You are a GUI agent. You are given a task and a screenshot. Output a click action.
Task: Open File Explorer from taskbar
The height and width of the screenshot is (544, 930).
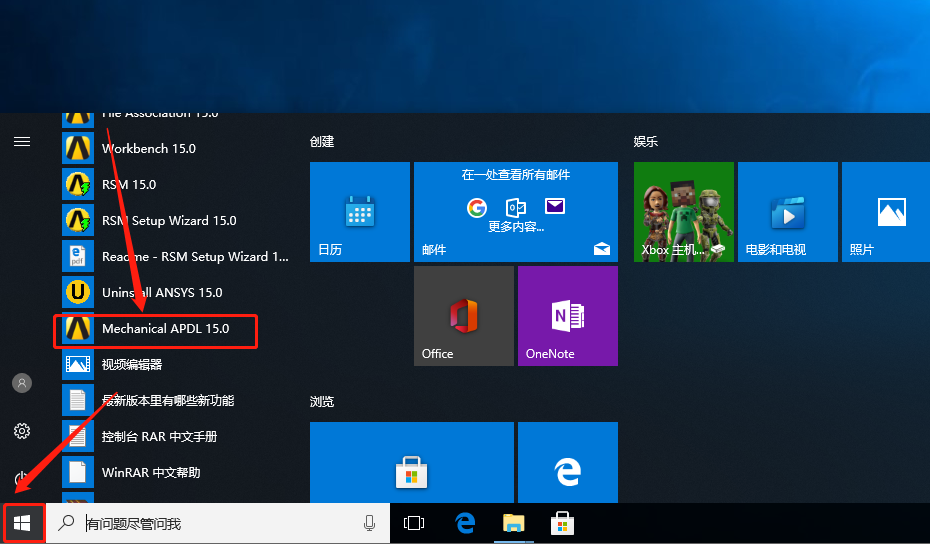pyautogui.click(x=514, y=523)
